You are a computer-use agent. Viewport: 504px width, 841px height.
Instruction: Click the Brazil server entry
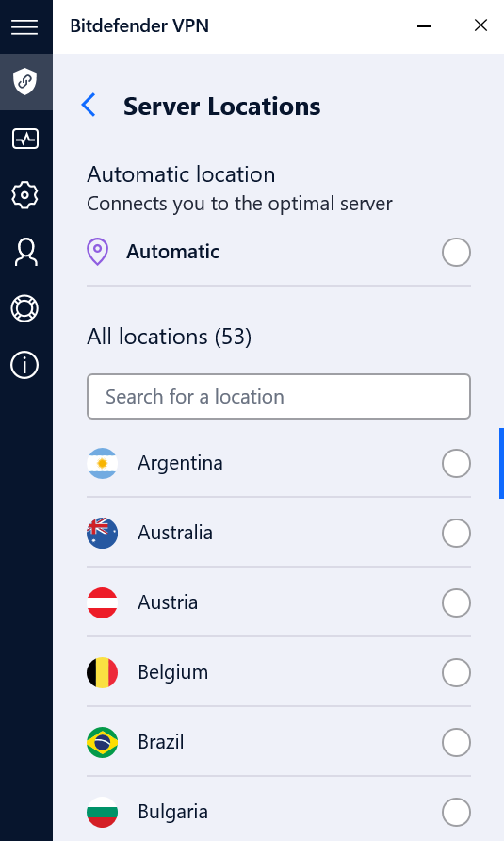tap(279, 742)
